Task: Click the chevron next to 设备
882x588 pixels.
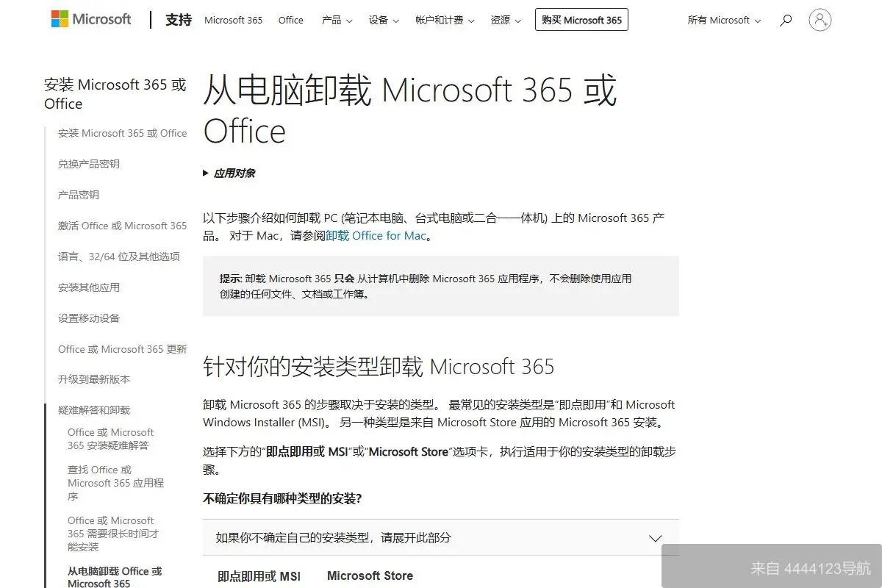Action: [395, 21]
